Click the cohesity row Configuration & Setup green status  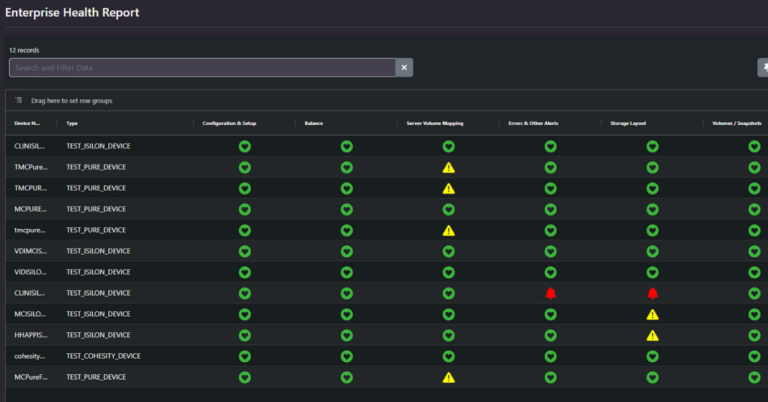(245, 356)
